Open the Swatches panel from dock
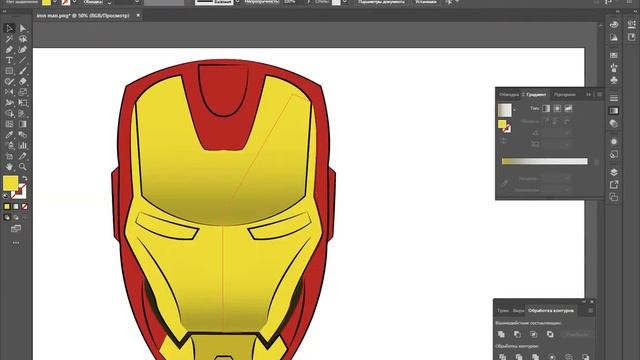This screenshot has width=640, height=360. [x=614, y=55]
